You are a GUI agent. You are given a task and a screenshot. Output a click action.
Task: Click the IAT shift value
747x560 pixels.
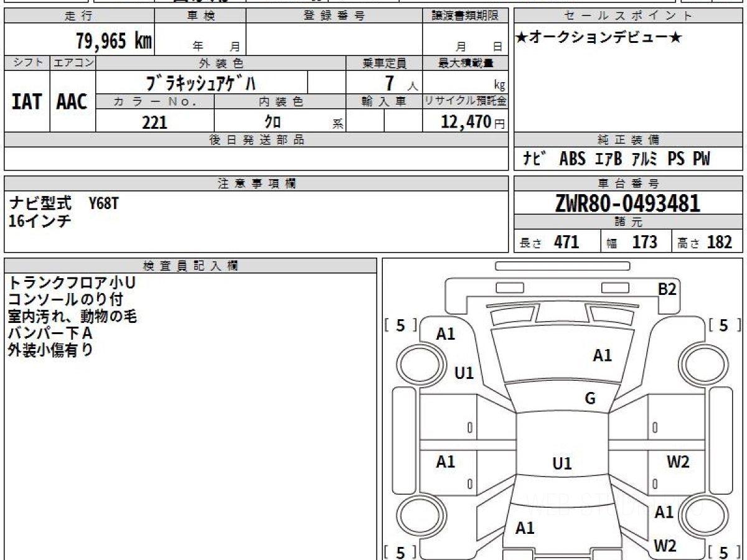tap(27, 101)
